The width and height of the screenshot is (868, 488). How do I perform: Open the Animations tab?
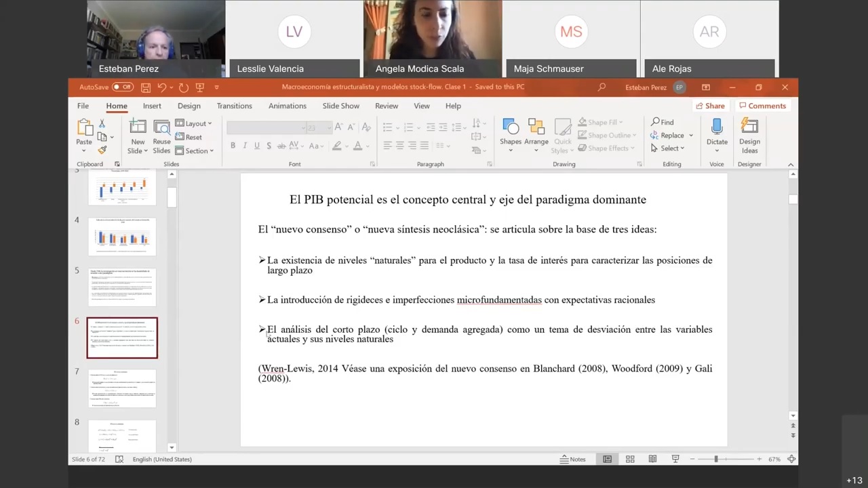(x=287, y=106)
